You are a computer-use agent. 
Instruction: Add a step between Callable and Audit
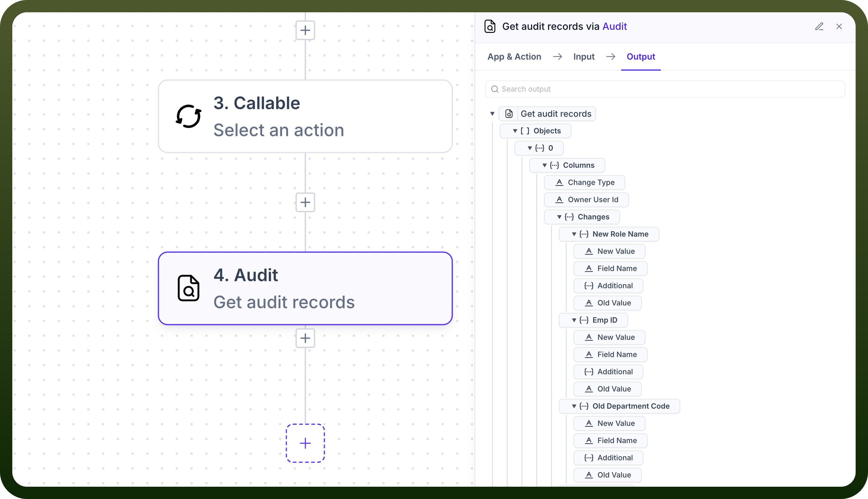point(305,202)
